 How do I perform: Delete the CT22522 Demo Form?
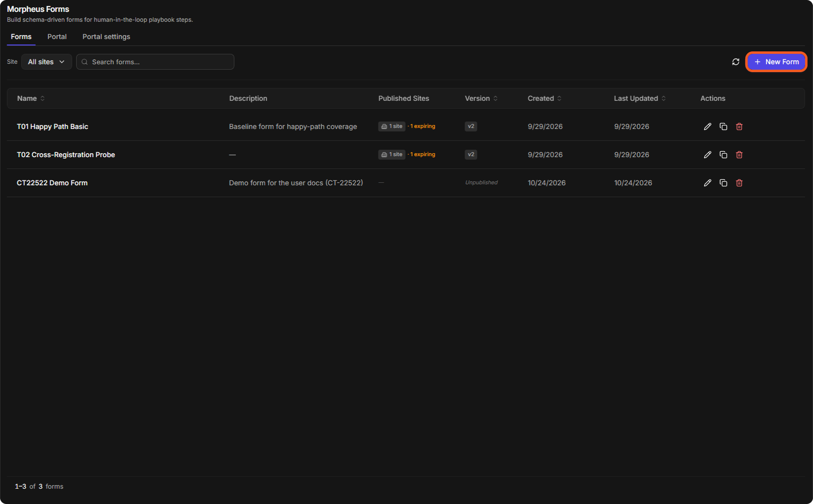739,183
